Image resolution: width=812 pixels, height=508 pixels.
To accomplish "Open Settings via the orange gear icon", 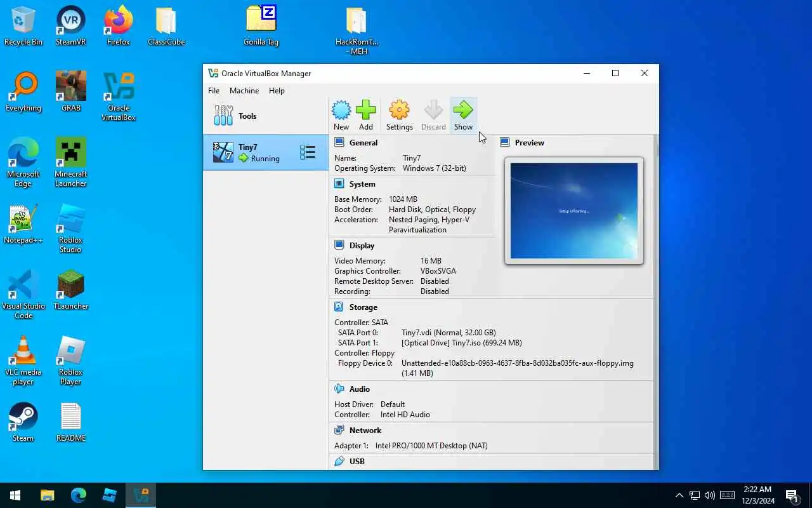I will [399, 110].
